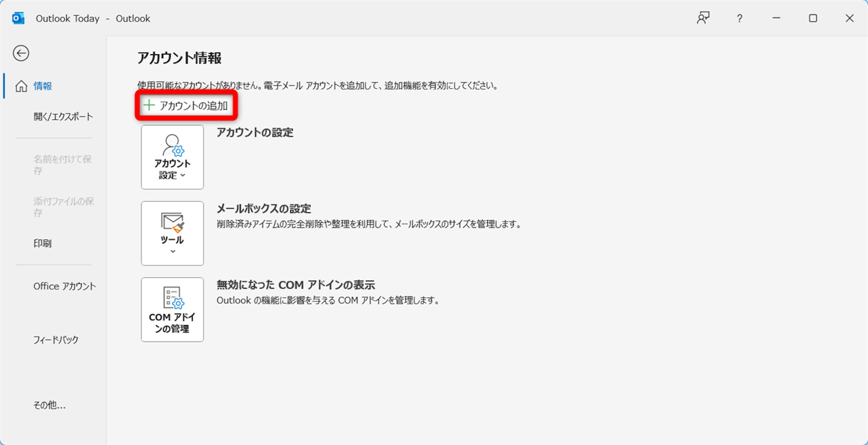Open フィードバック in the sidebar
The width and height of the screenshot is (868, 445).
(56, 340)
